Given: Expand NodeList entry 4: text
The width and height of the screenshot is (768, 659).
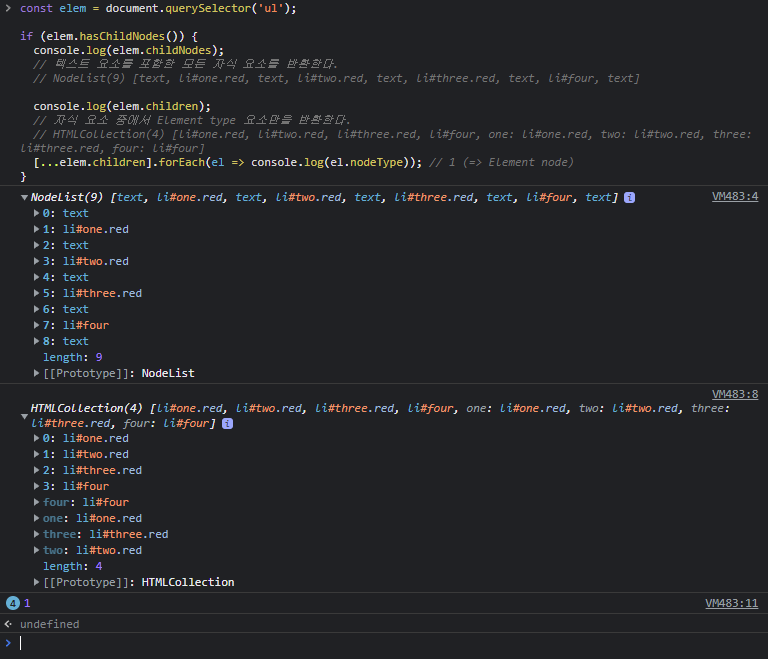Looking at the screenshot, I should [x=36, y=277].
